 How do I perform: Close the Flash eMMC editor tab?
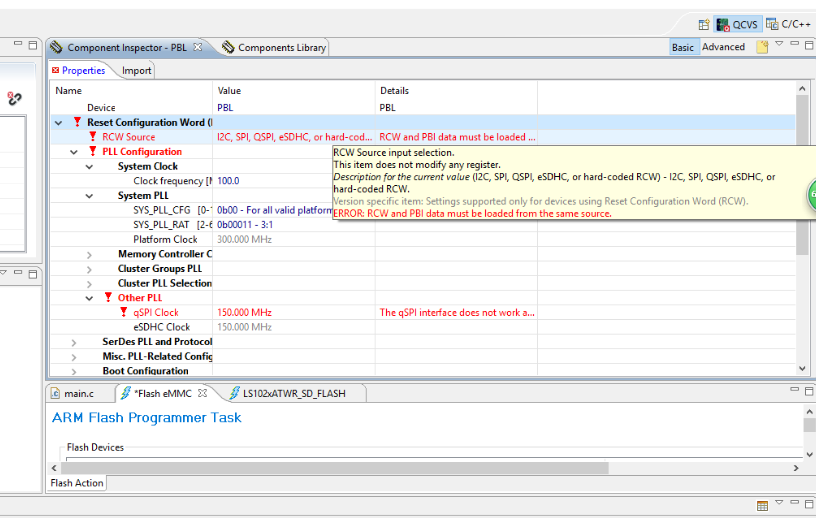point(202,393)
